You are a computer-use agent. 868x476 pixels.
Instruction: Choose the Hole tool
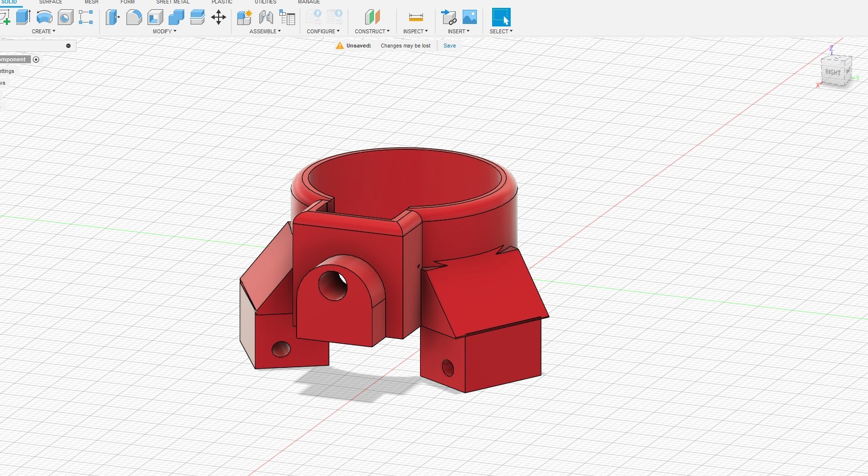(65, 18)
